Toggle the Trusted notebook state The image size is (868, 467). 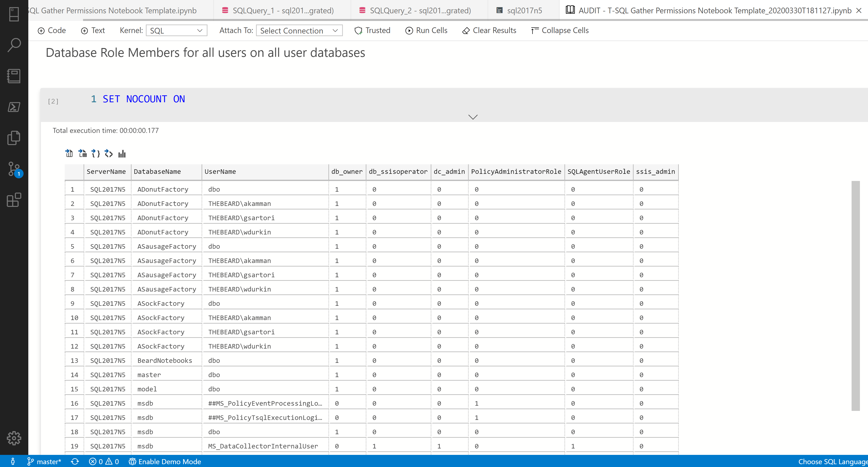click(372, 31)
